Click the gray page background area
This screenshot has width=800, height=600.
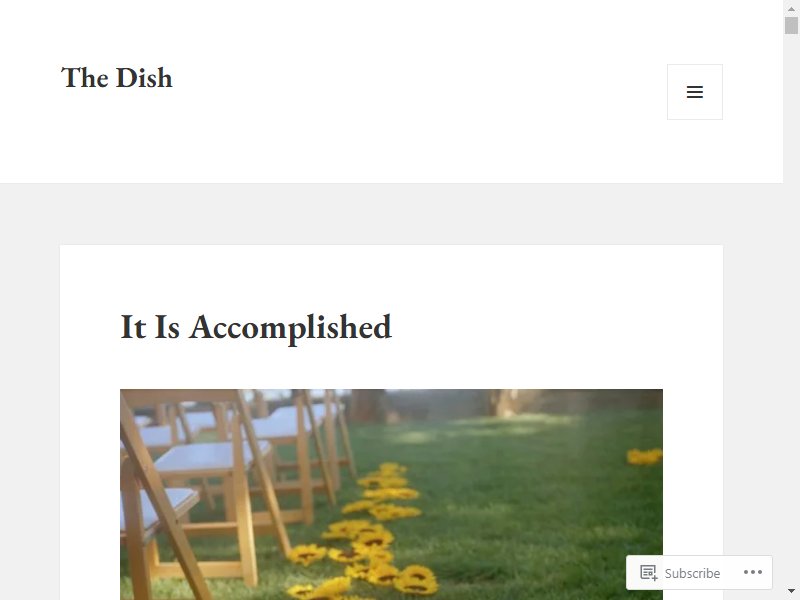[391, 213]
